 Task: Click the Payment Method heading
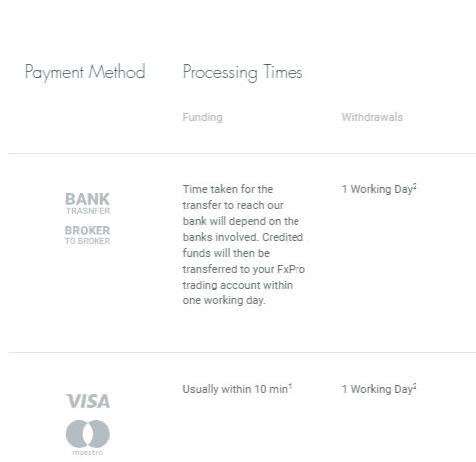(x=85, y=72)
